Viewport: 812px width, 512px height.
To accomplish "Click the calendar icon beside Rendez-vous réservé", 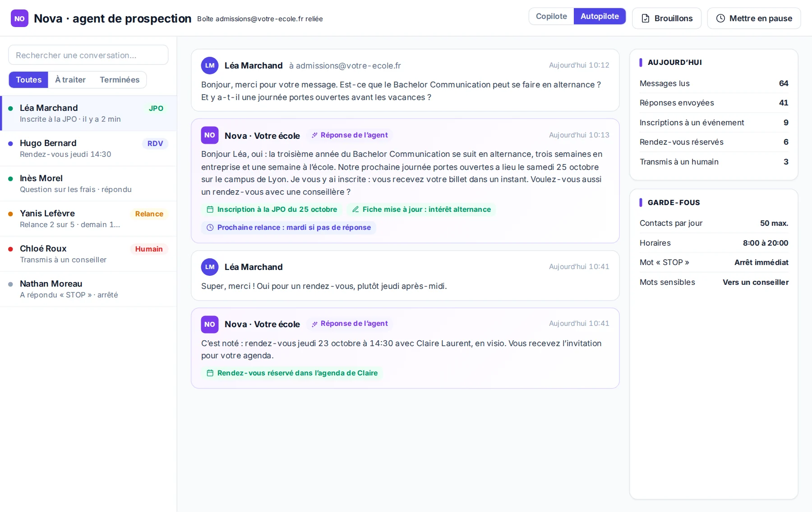I will point(210,373).
